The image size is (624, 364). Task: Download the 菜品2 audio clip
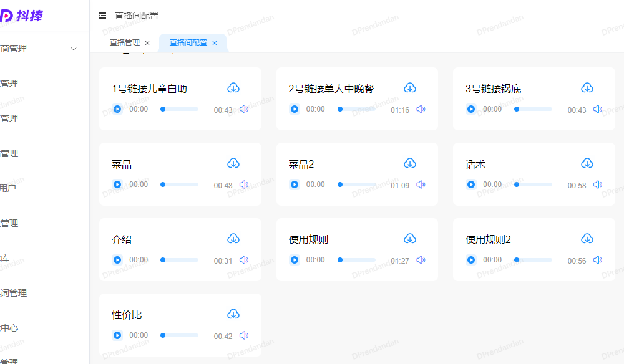click(410, 163)
